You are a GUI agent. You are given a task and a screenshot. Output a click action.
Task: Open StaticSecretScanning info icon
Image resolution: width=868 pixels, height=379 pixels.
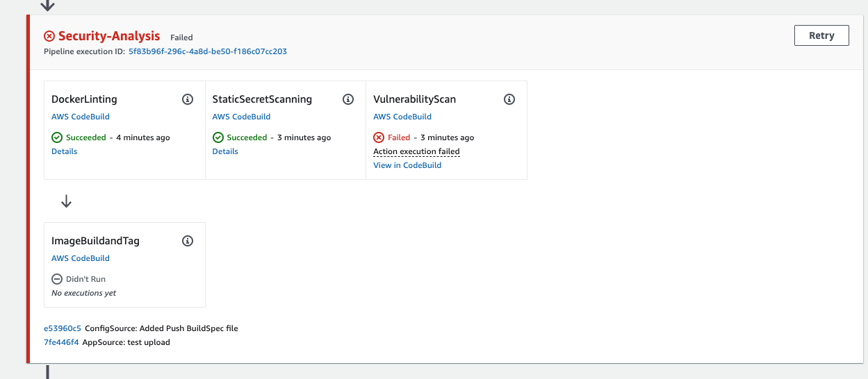(x=348, y=99)
